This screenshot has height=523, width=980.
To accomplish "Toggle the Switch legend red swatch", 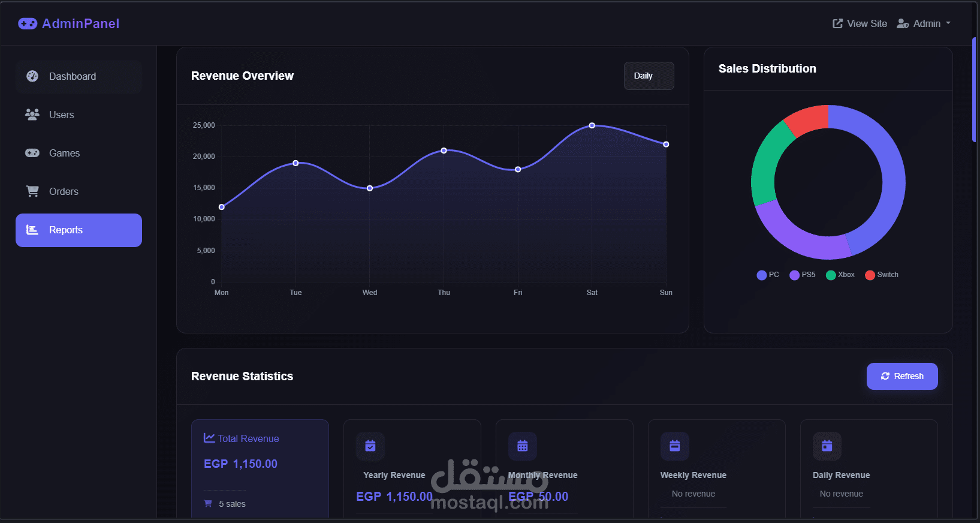I will [870, 275].
